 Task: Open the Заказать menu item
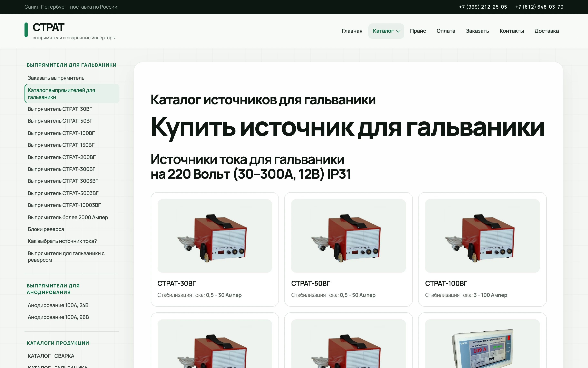[x=477, y=31]
